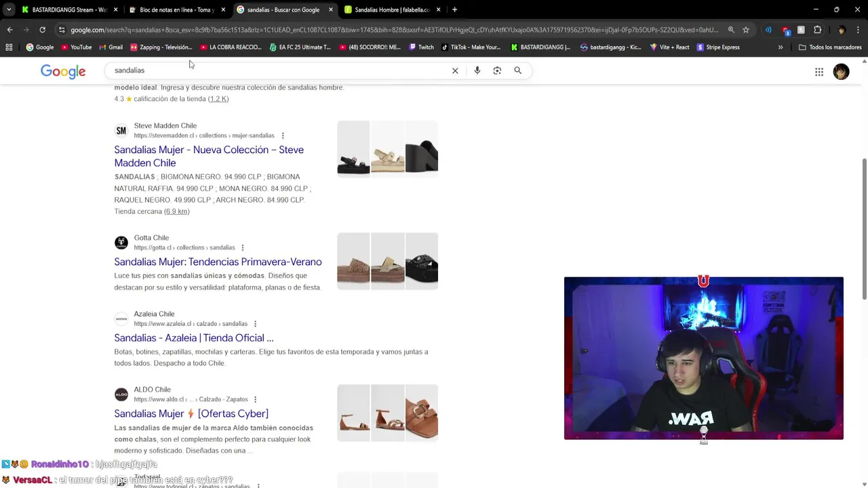This screenshot has width=868, height=488.
Task: Click the 6,9 km nearby store link
Action: pyautogui.click(x=176, y=211)
